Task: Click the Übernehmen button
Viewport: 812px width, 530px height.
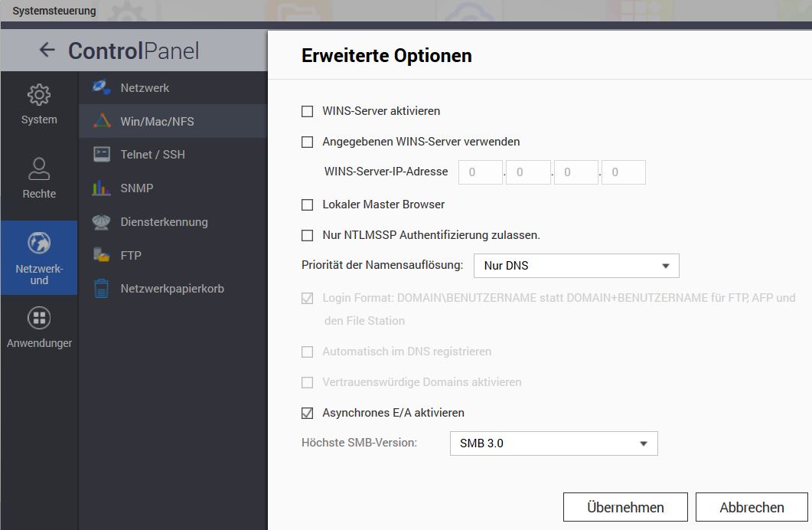Action: (625, 507)
